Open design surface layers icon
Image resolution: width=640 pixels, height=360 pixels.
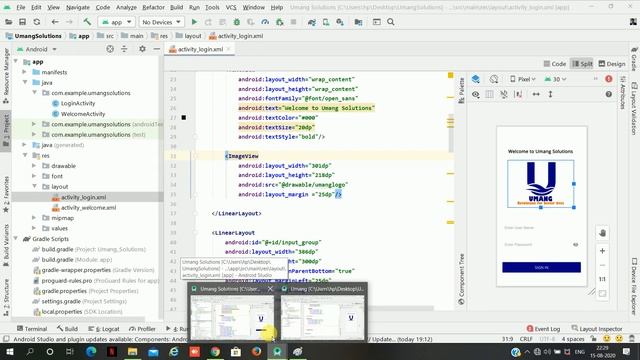[x=476, y=79]
